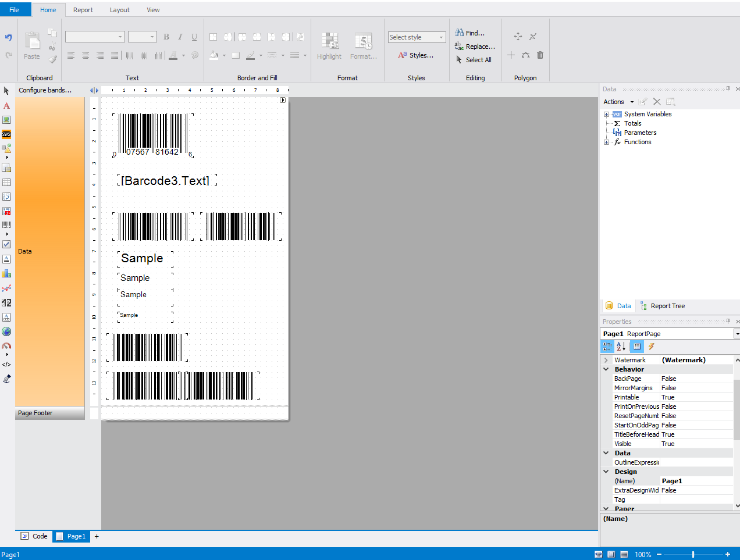The height and width of the screenshot is (560, 740).
Task: Show Events lightning tab in Properties
Action: click(x=652, y=347)
